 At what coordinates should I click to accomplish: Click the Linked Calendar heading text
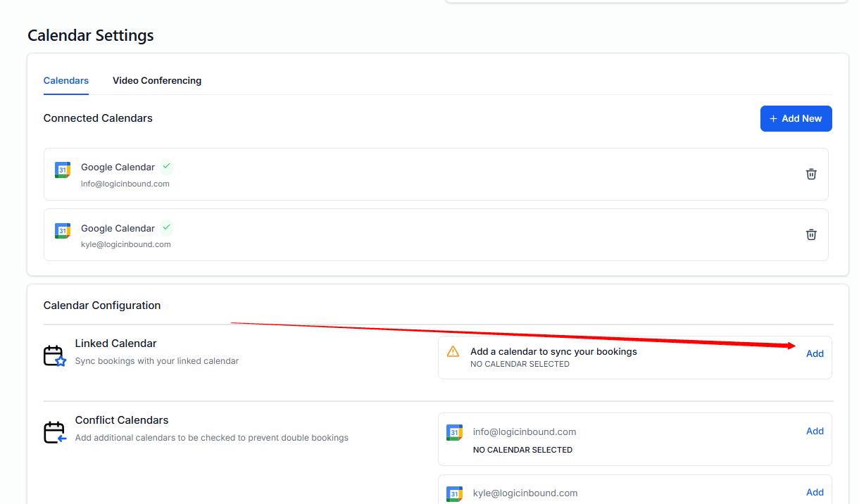(116, 344)
